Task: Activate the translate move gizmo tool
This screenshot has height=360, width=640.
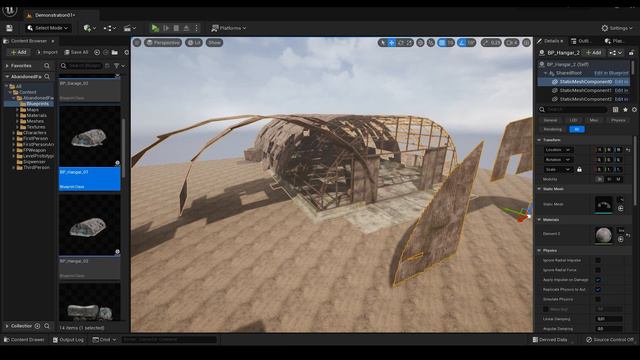Action: [x=391, y=42]
